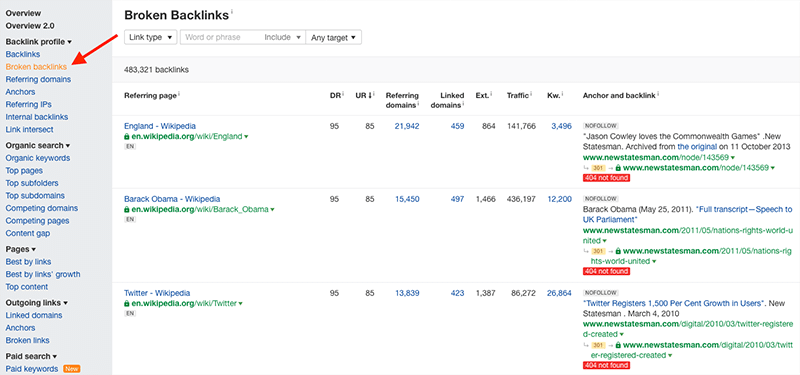
Task: Collapse the Pages sidebar section
Action: [x=20, y=249]
